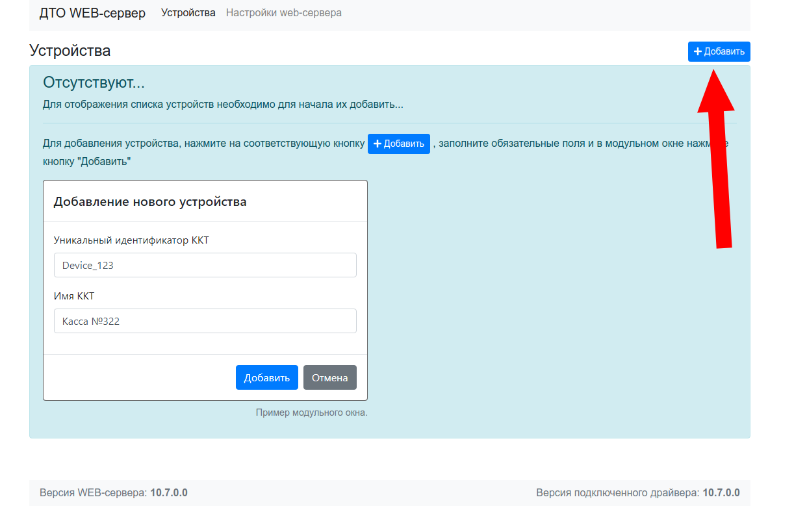Click the plus icon in top-right Добавить button

pos(698,52)
